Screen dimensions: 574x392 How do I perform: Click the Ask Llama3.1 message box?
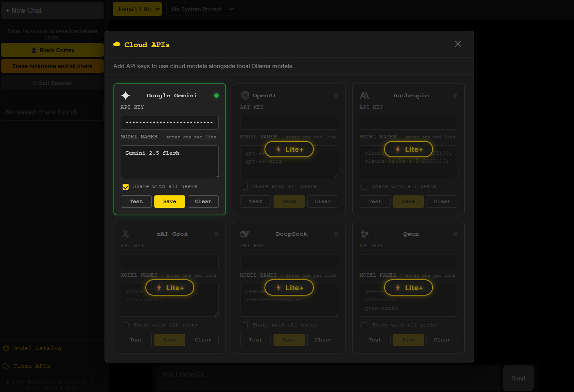pyautogui.click(x=328, y=378)
